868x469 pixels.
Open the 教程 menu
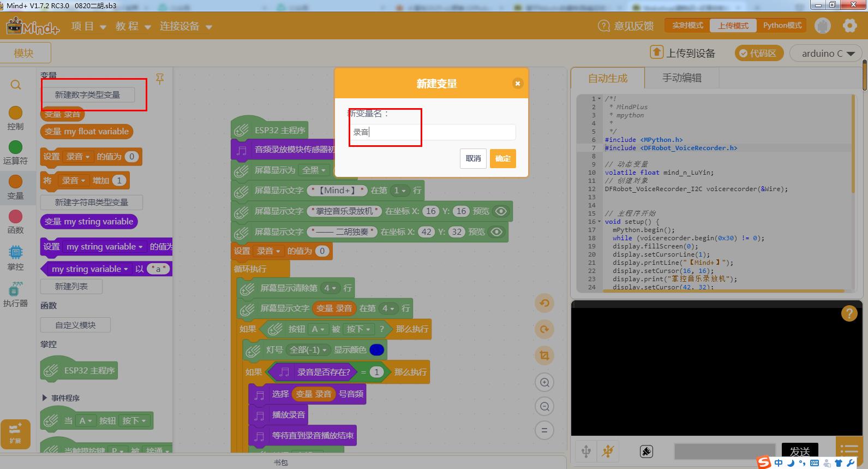(133, 26)
